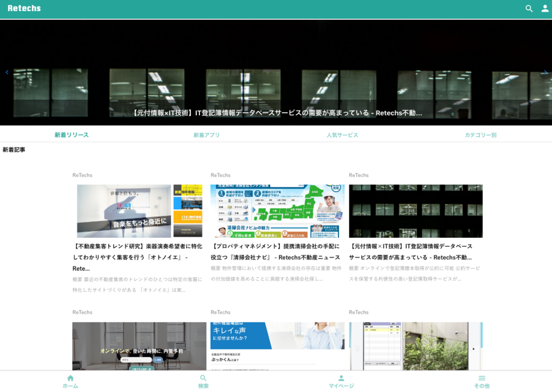Image resolution: width=552 pixels, height=392 pixels.
Task: Open the featured IT登記簿情報 banner headline
Action: [277, 113]
